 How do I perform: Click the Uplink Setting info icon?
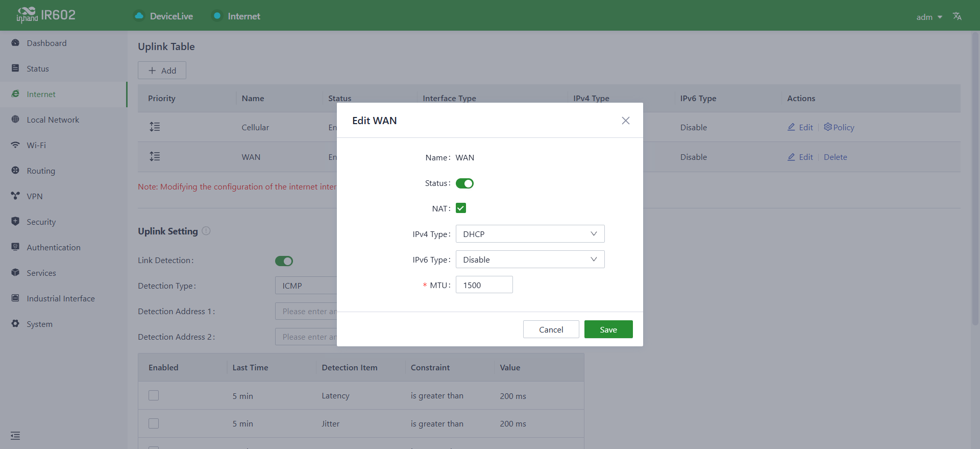[206, 231]
